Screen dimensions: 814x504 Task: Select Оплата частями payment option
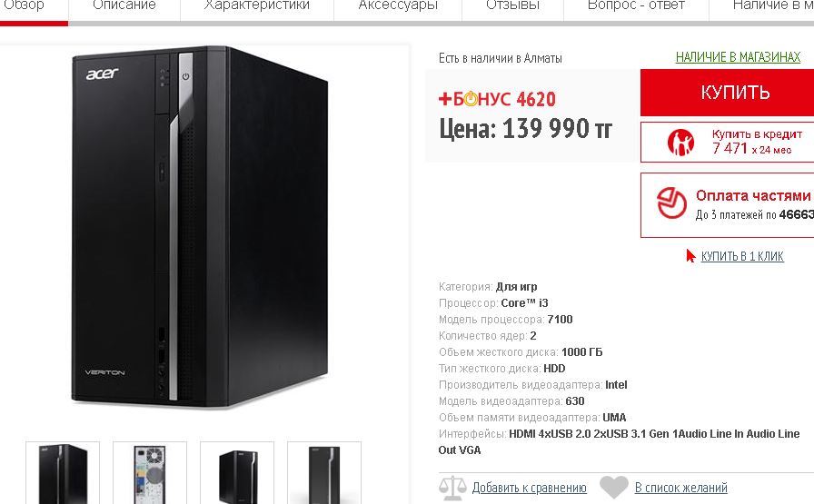(728, 205)
